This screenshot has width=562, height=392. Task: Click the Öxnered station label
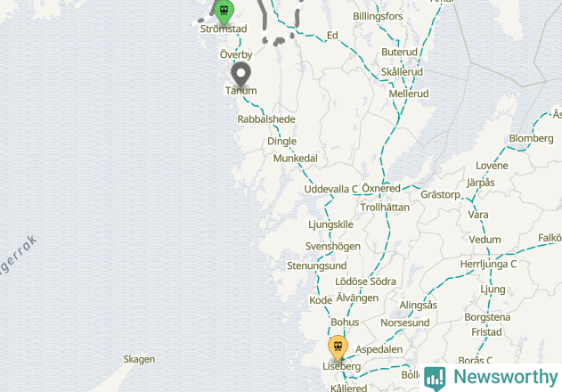tap(381, 188)
